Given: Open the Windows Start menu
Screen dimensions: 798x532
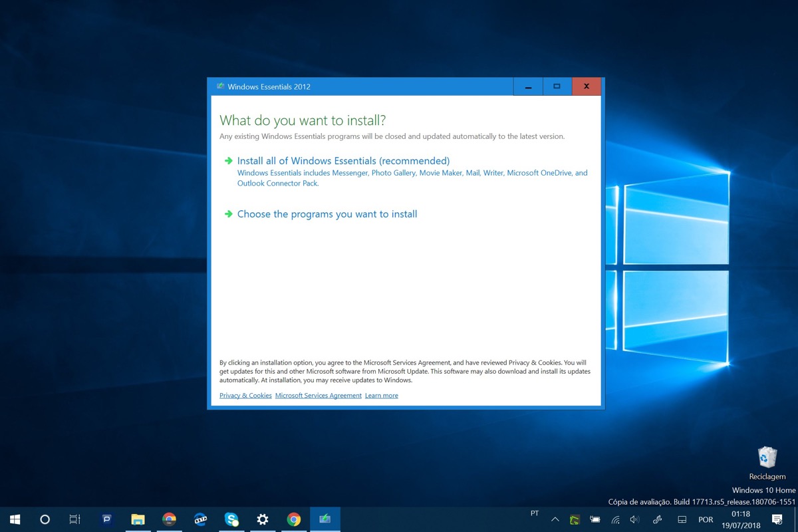Looking at the screenshot, I should click(15, 519).
